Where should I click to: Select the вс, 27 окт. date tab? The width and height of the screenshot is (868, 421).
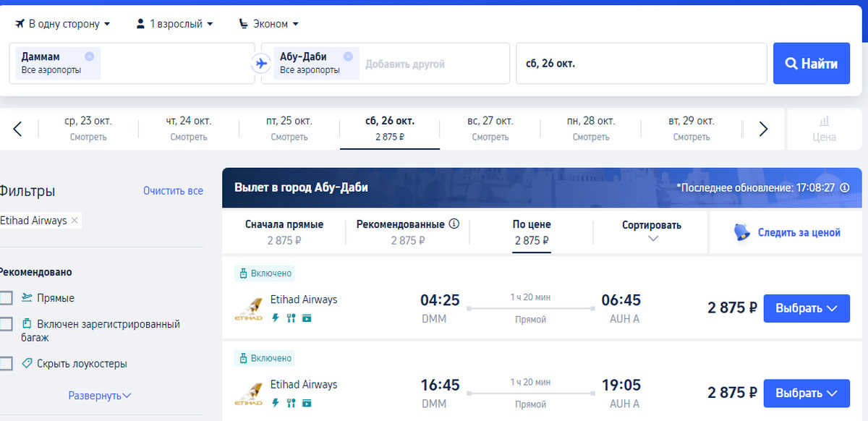(490, 128)
